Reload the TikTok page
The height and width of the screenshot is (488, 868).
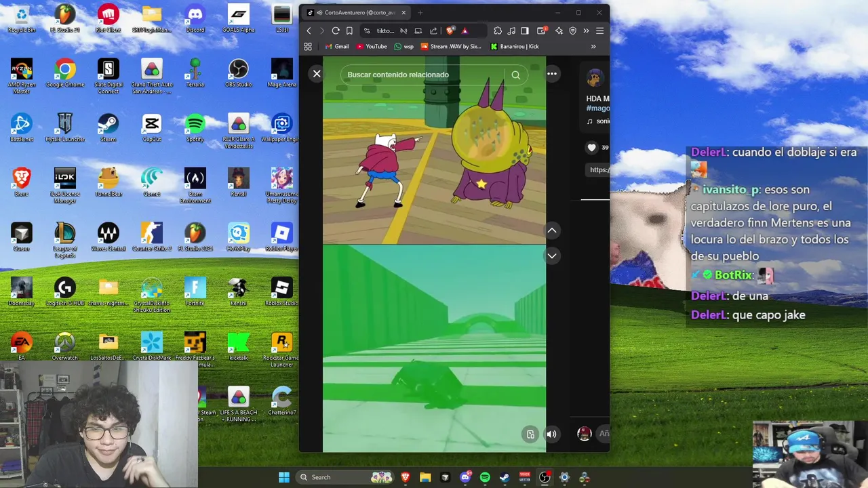pos(336,30)
